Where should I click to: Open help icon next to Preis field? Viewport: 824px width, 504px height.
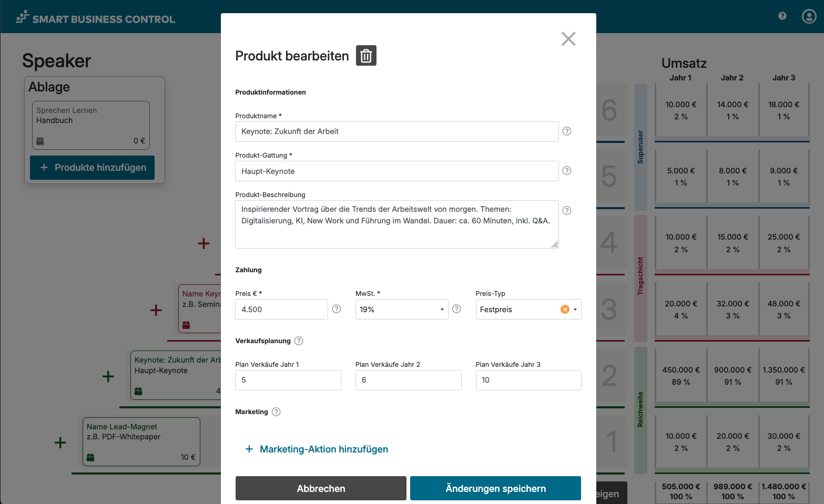(x=337, y=309)
